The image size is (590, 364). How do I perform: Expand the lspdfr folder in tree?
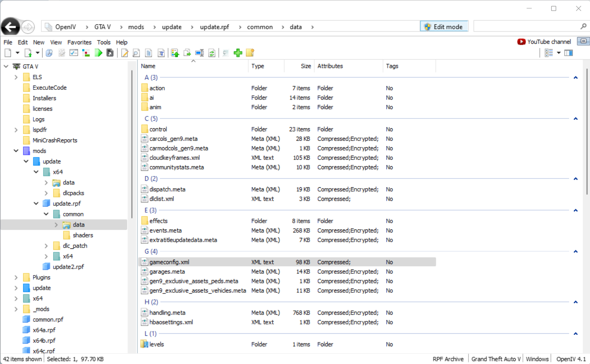(x=16, y=130)
